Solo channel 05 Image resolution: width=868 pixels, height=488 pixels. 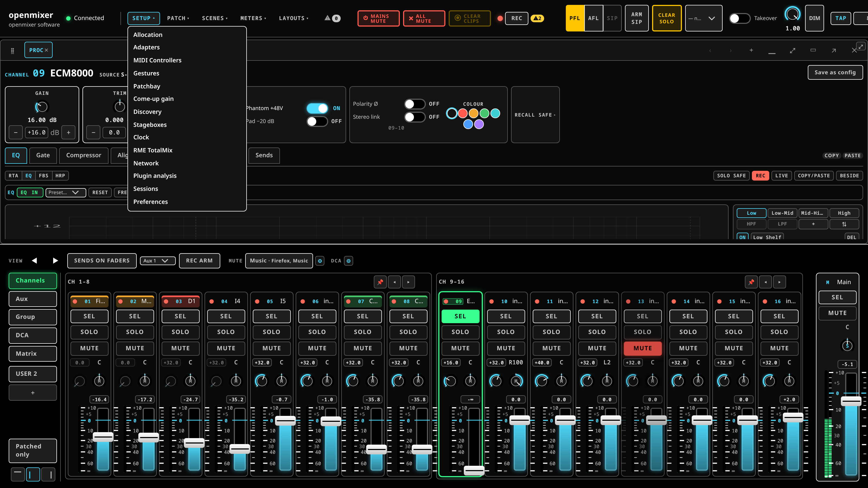pyautogui.click(x=271, y=332)
